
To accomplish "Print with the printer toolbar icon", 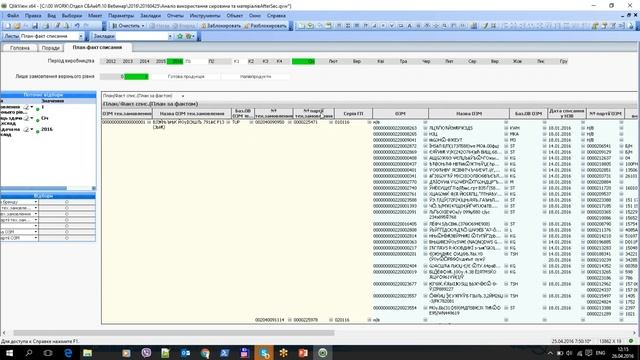I will pos(46,26).
